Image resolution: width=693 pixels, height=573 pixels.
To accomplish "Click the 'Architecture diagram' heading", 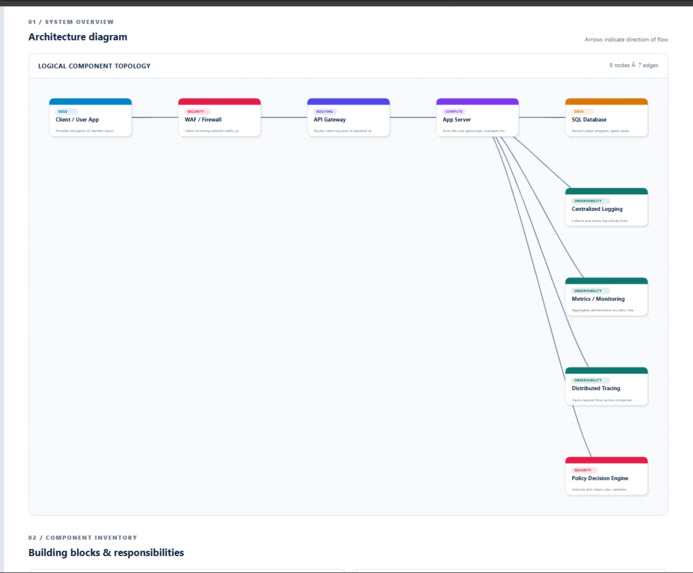I will tap(78, 37).
